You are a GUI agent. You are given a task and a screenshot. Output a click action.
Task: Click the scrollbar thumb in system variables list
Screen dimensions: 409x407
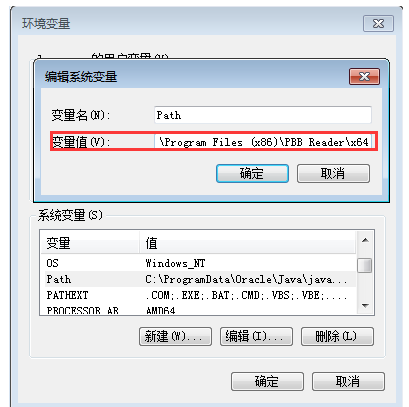coord(365,265)
